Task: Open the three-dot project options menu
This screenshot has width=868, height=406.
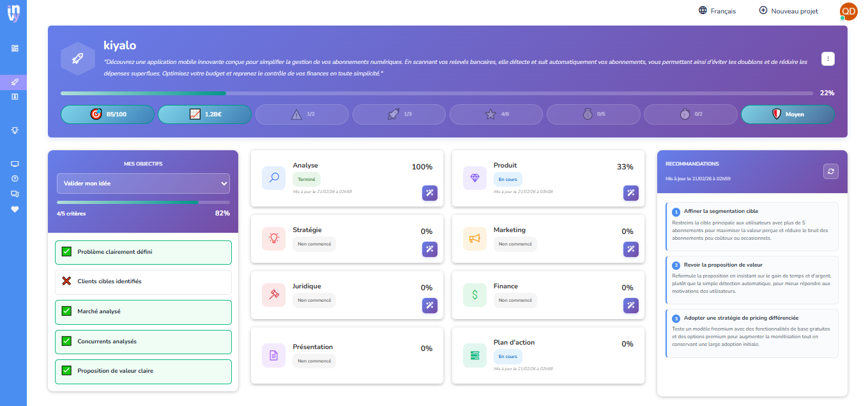Action: point(828,59)
